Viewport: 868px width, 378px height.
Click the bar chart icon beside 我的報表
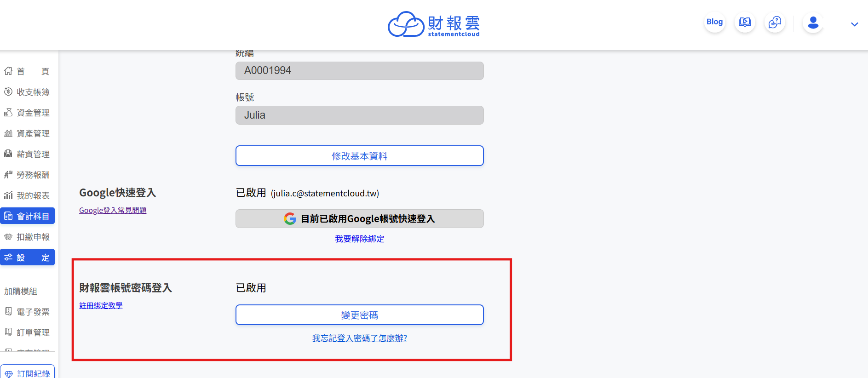pos(8,195)
